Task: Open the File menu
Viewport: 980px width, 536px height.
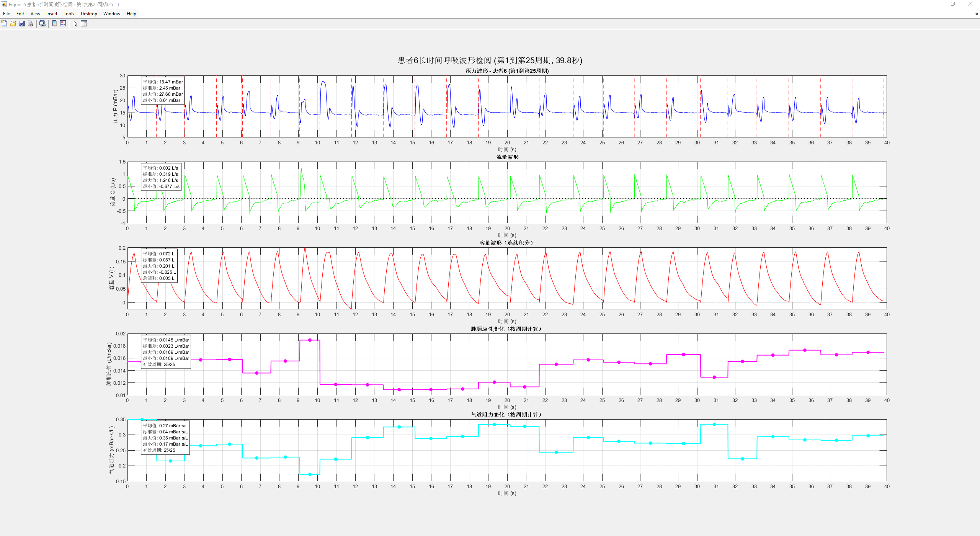Action: click(x=7, y=14)
